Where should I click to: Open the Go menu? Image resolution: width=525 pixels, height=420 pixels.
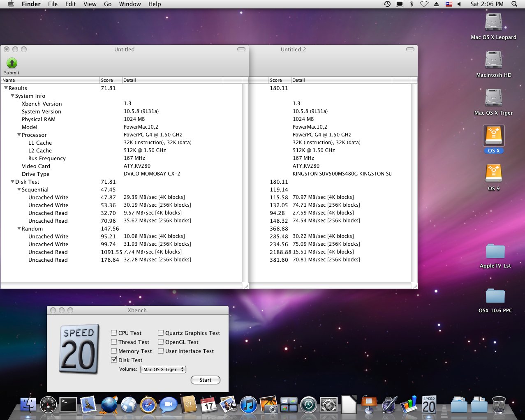(x=108, y=4)
